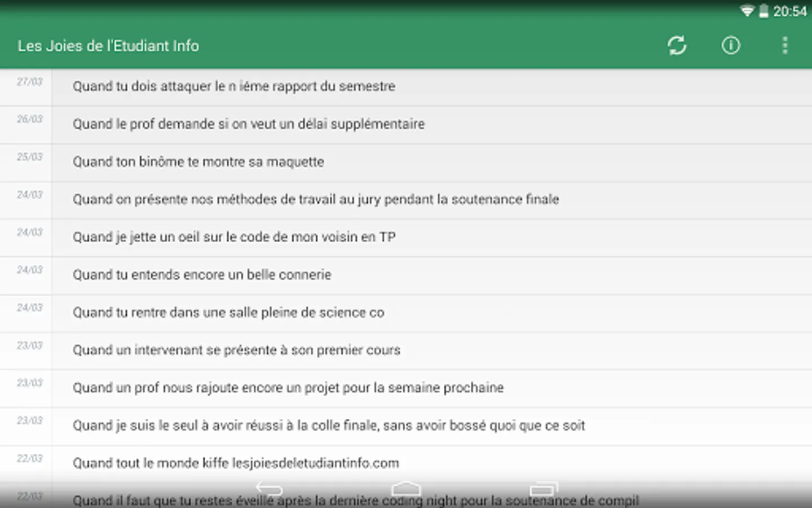Tap the 27/03 date label

(x=30, y=82)
